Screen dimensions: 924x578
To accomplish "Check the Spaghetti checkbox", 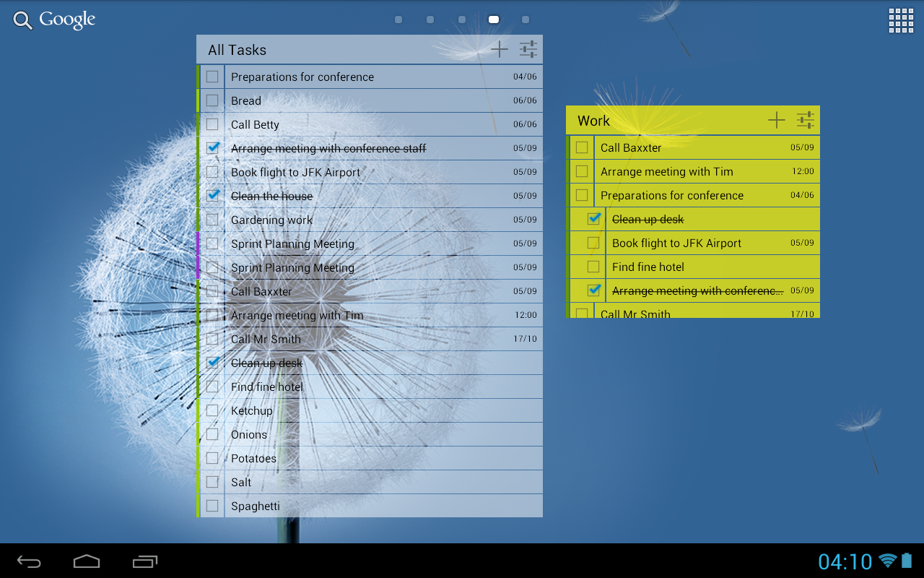I will pyautogui.click(x=212, y=506).
